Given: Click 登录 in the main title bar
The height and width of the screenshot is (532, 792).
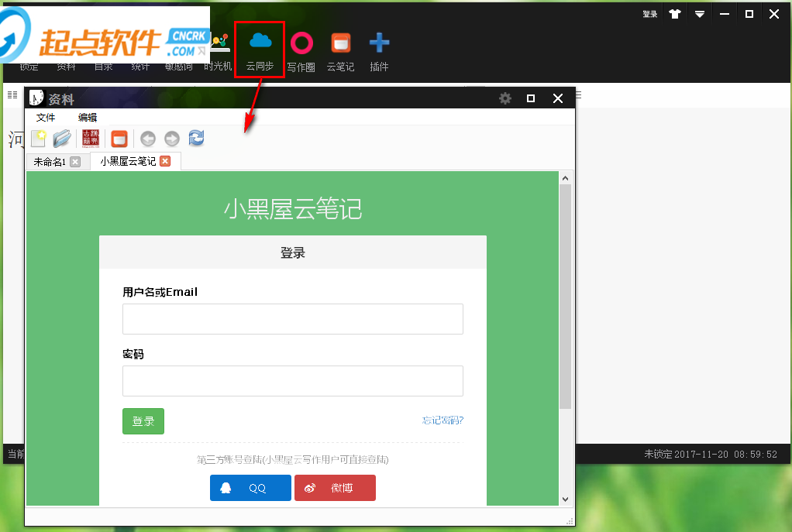Looking at the screenshot, I should tap(650, 14).
